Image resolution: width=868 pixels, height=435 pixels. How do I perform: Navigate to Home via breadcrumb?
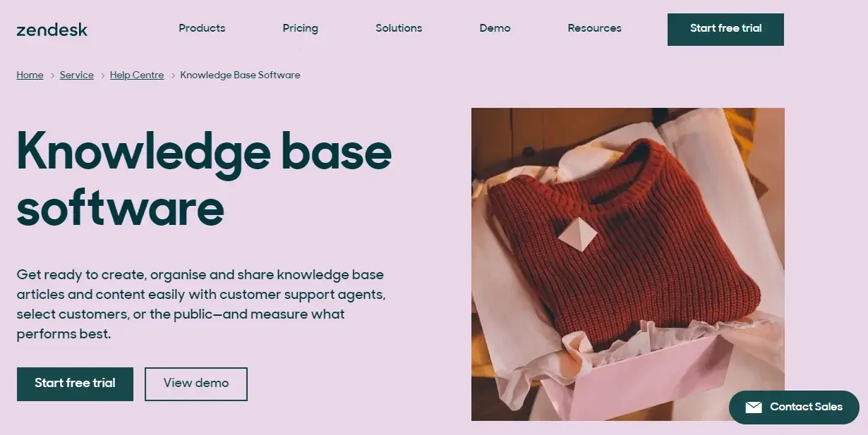[x=30, y=75]
